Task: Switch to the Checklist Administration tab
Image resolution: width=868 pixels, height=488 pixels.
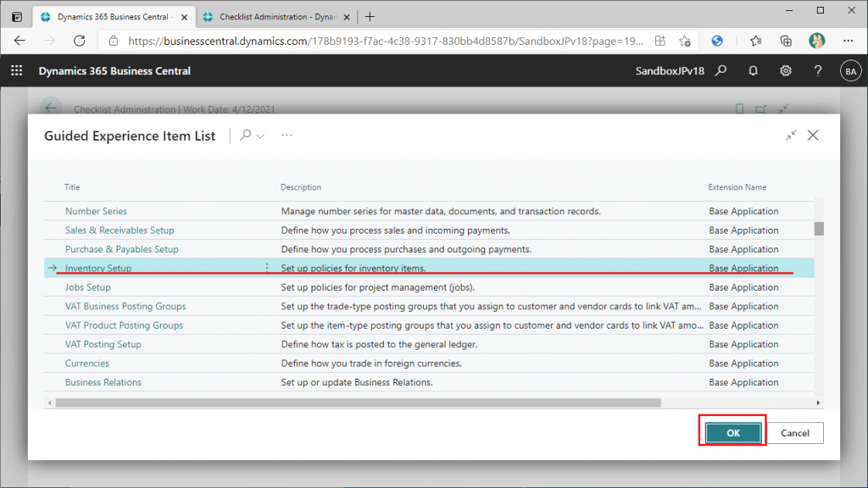Action: tap(277, 17)
